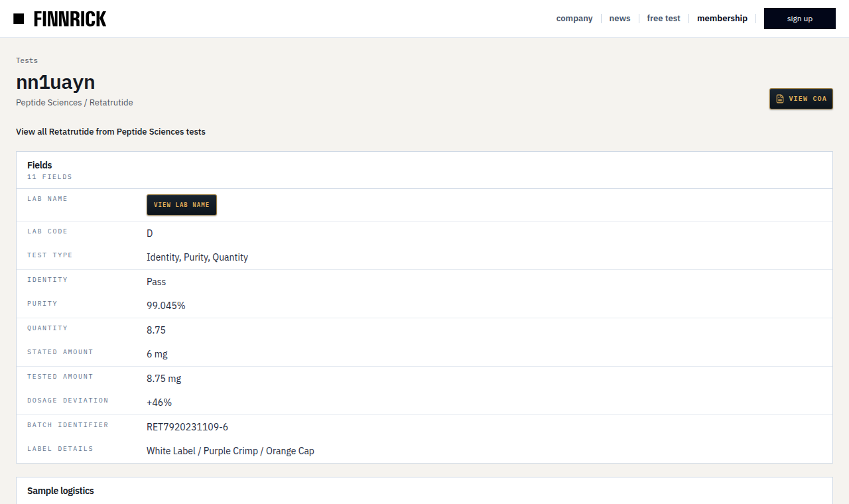The image size is (849, 504).
Task: Click the FINNRICK wordmark
Action: (x=70, y=19)
